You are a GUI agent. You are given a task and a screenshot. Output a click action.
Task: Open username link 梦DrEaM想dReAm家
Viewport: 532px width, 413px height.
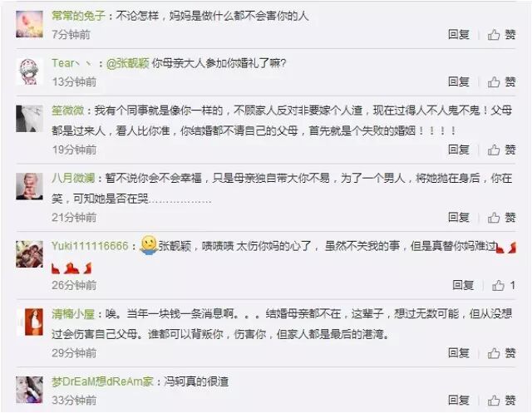102,381
